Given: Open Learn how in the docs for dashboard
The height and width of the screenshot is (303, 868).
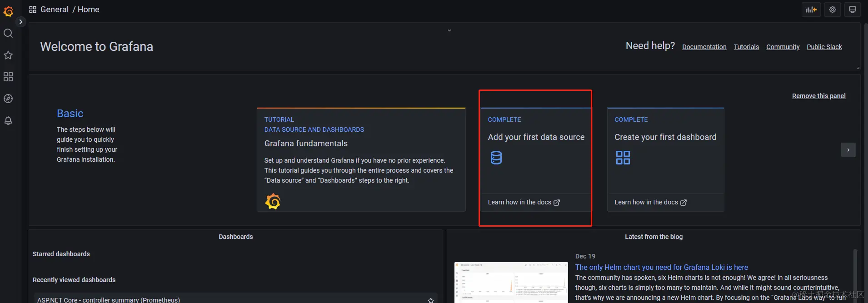Looking at the screenshot, I should point(651,202).
